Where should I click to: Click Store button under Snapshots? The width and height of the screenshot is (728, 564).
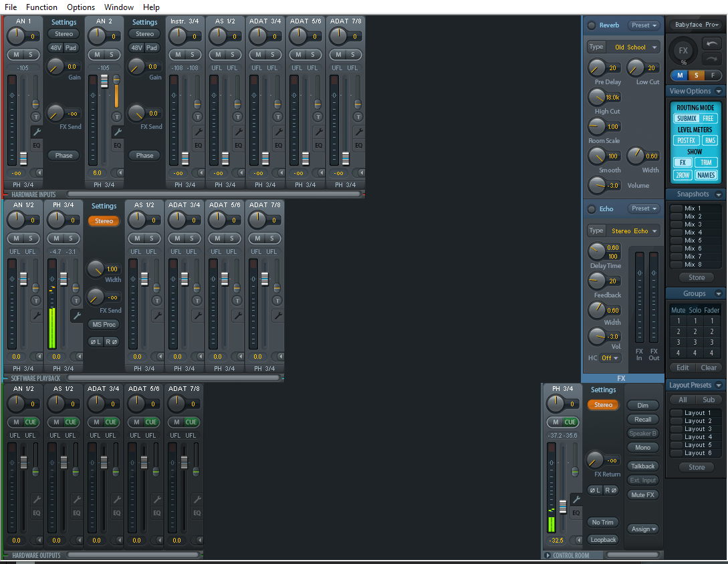pos(697,277)
